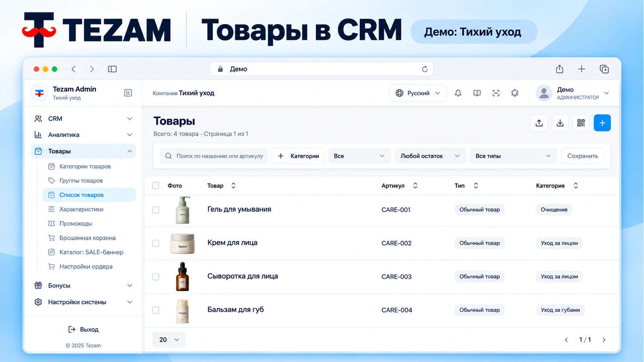Click the scan frame icon in header
Image resolution: width=644 pixels, height=362 pixels.
[496, 93]
